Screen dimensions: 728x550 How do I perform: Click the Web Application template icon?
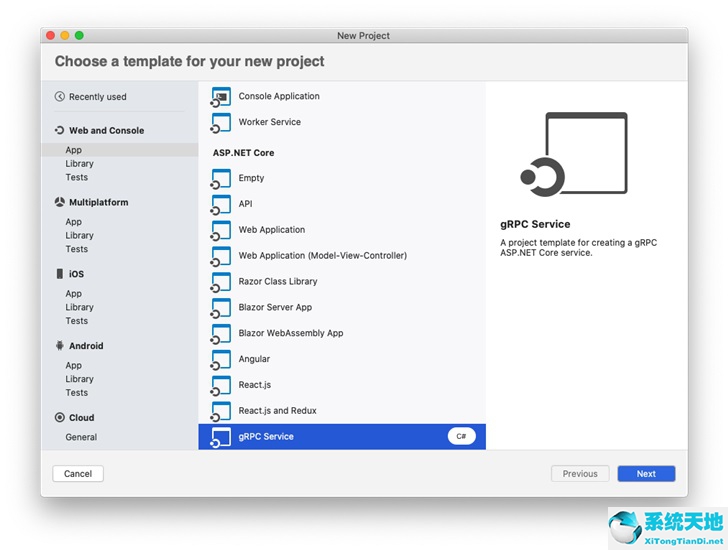pyautogui.click(x=221, y=230)
